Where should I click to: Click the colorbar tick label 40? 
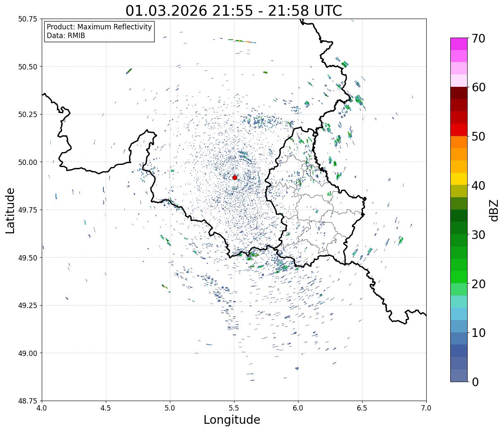pyautogui.click(x=478, y=185)
